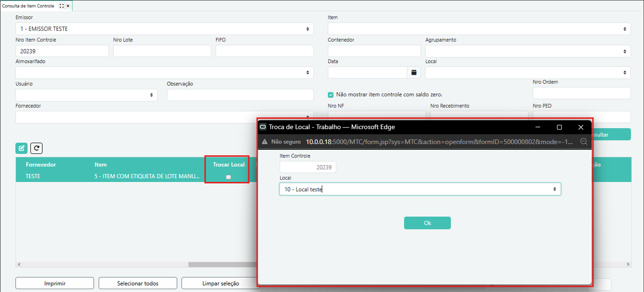
Task: Click the Nro Ordem input field
Action: (x=582, y=93)
